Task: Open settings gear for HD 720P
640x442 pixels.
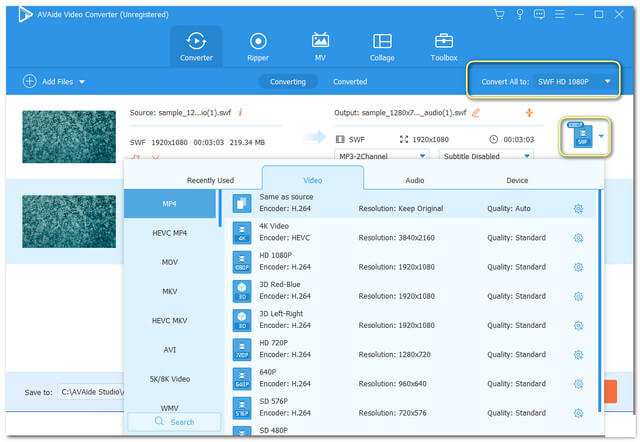Action: tap(578, 355)
